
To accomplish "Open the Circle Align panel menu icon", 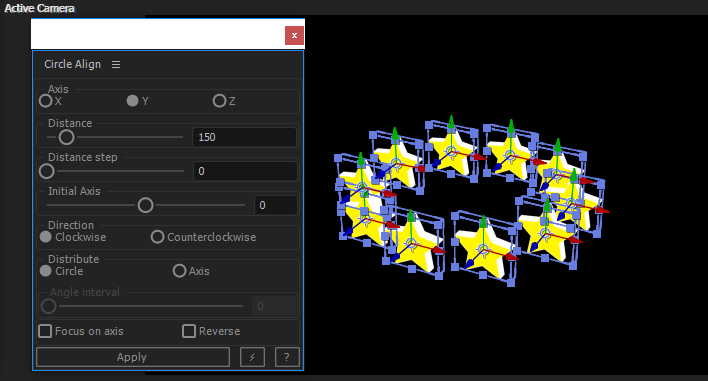I will tap(116, 65).
